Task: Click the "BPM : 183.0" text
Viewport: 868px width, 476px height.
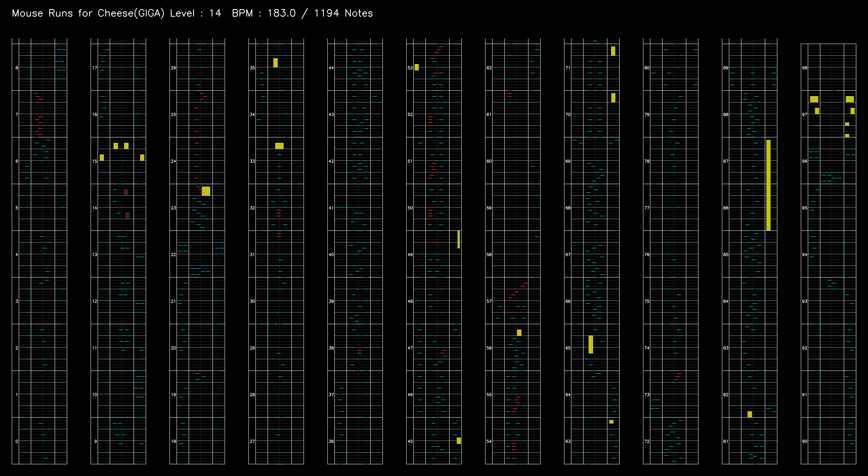Action: [x=264, y=13]
